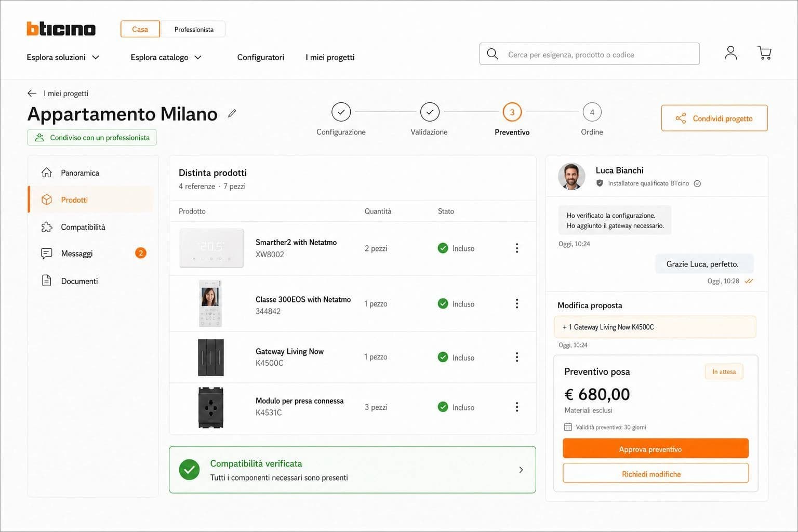Click verified badge next to Installatore qualificato
This screenshot has height=532, width=798.
(x=697, y=183)
